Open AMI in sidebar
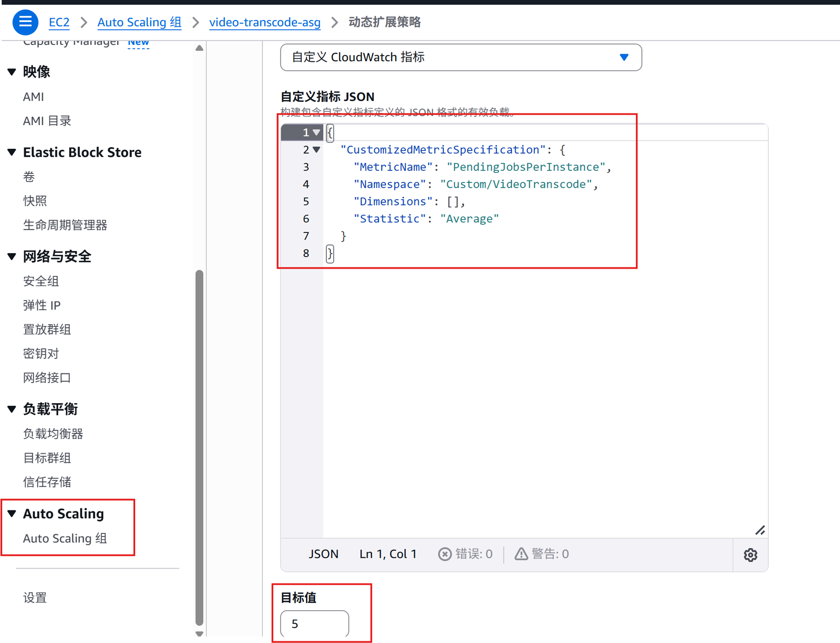 point(33,96)
